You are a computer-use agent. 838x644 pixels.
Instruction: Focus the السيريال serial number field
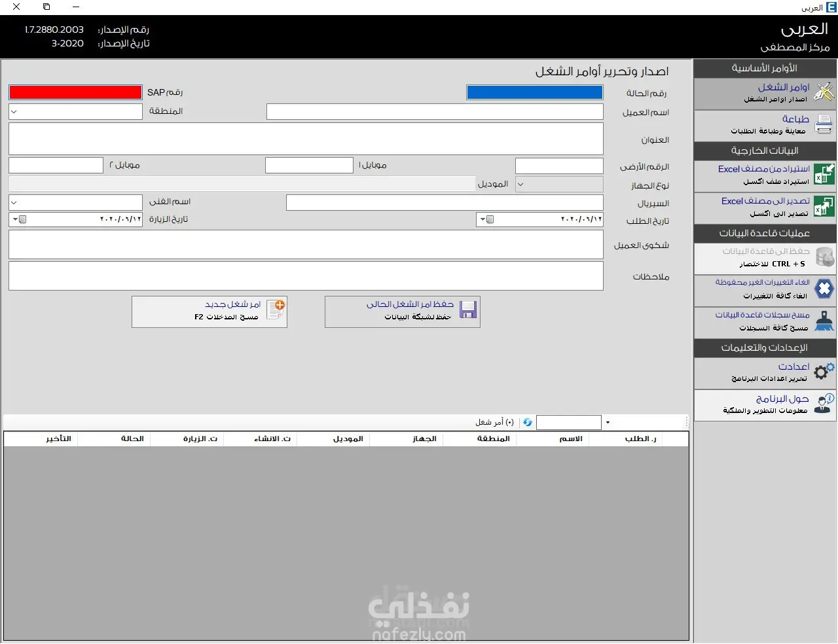point(445,202)
